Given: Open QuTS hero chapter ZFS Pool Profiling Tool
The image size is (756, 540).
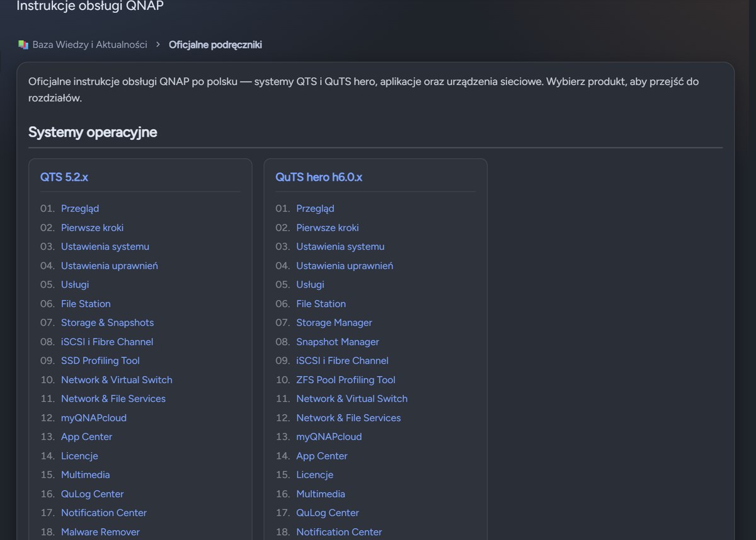Looking at the screenshot, I should pyautogui.click(x=346, y=379).
